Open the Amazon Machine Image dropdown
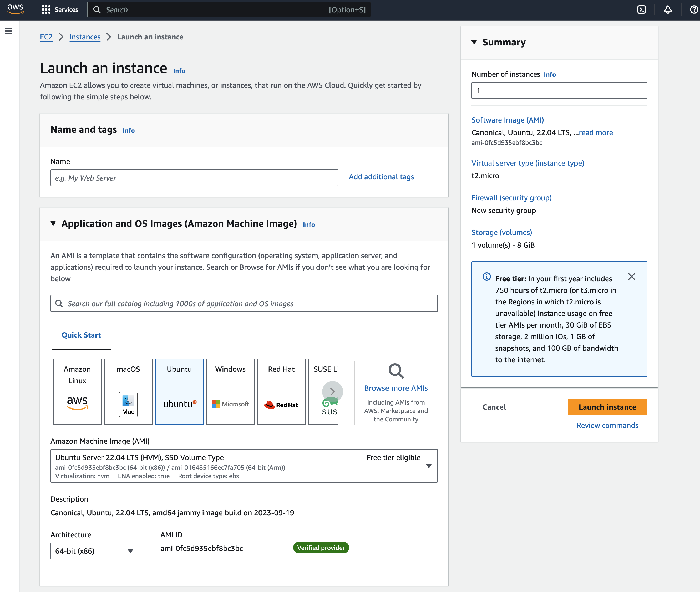The image size is (700, 592). pyautogui.click(x=244, y=466)
